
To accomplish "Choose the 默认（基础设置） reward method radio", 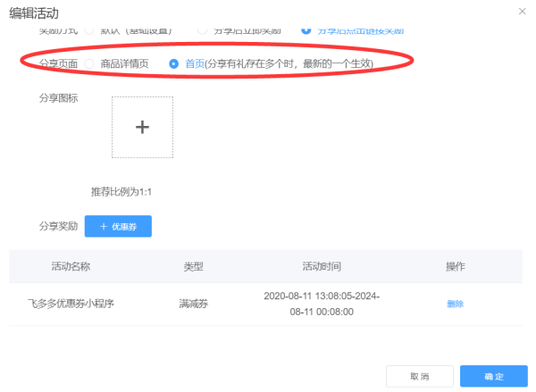I will (89, 31).
